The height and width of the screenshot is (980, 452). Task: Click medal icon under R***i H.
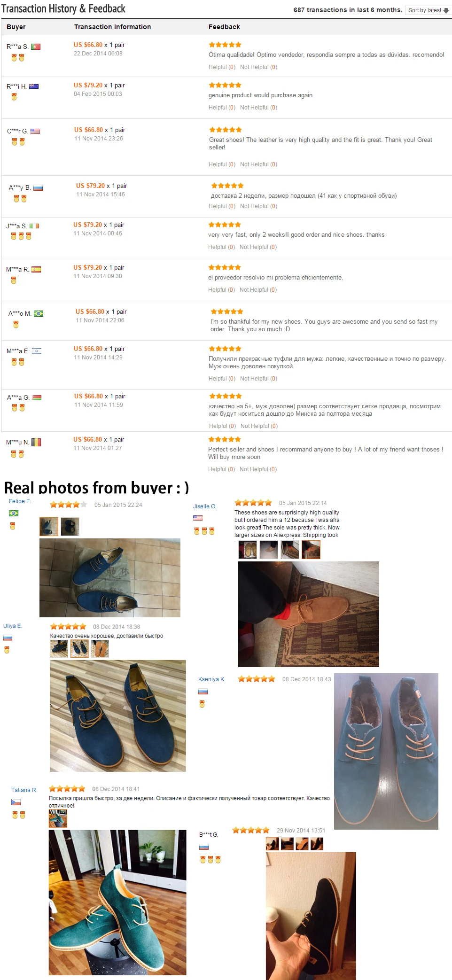[14, 97]
